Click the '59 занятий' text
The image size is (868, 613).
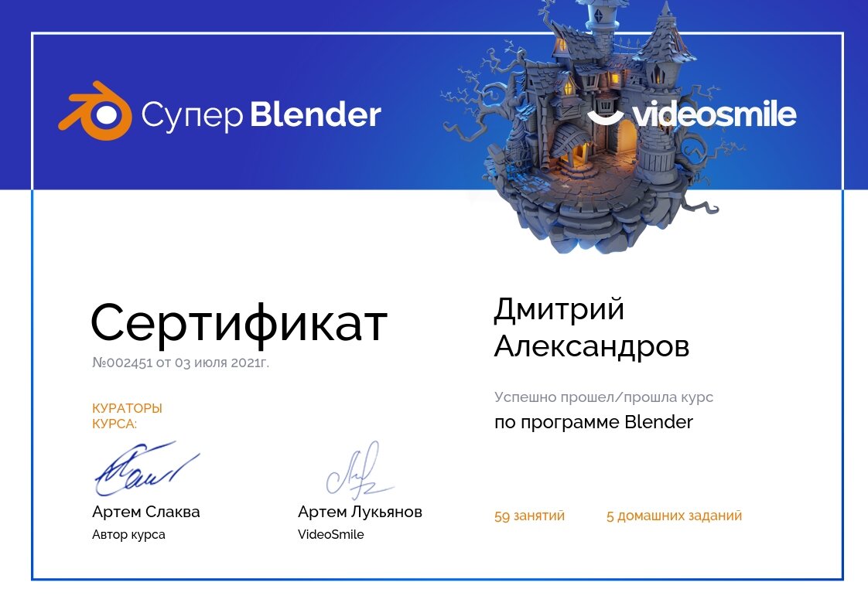pos(529,516)
